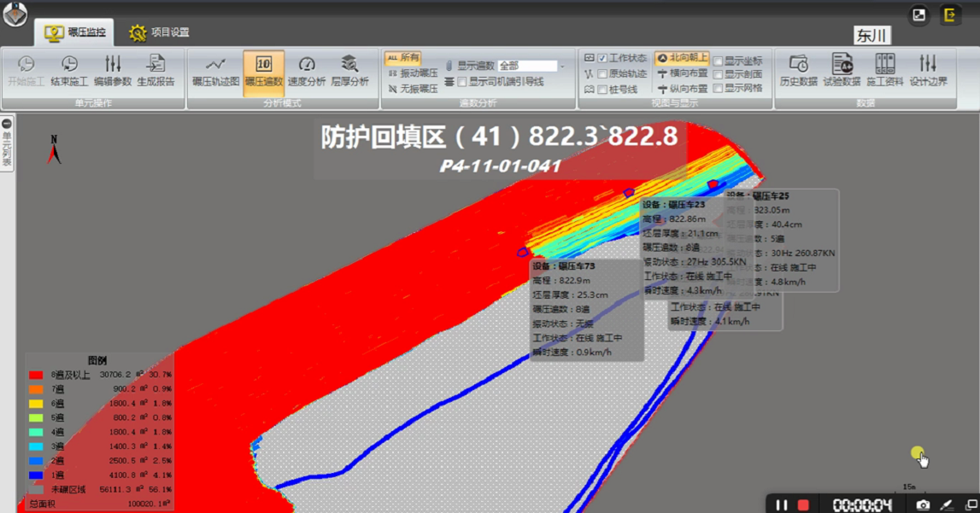980x513 pixels.
Task: Click 生成报告 to generate report
Action: click(156, 70)
